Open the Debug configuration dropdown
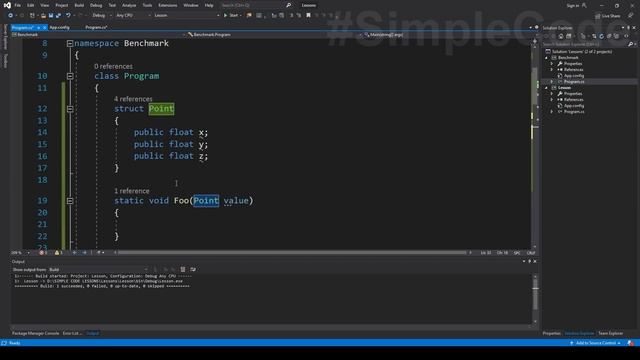 point(102,15)
